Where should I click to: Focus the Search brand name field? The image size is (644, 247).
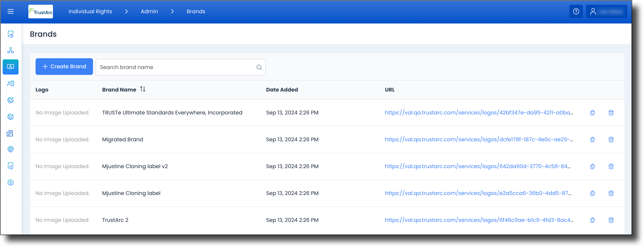181,67
